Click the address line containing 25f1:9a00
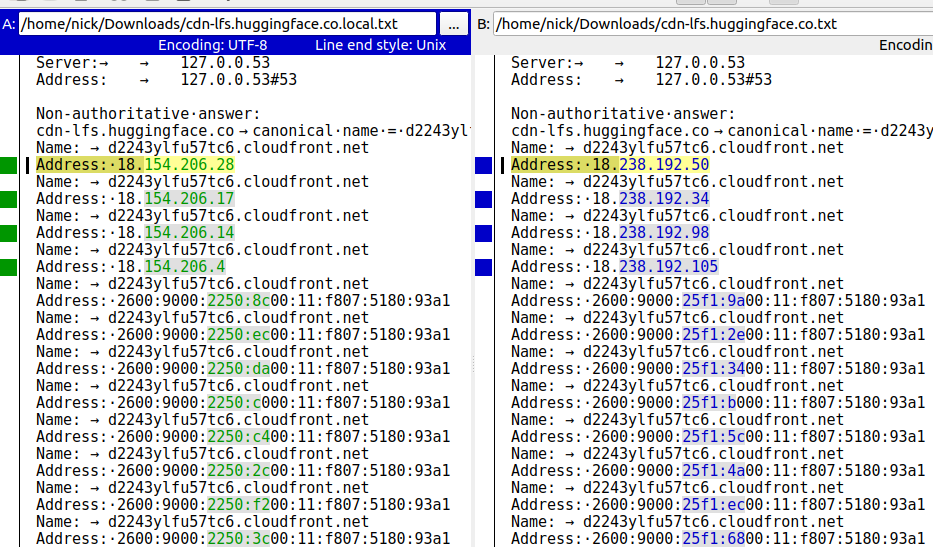This screenshot has width=933, height=547. [718, 301]
